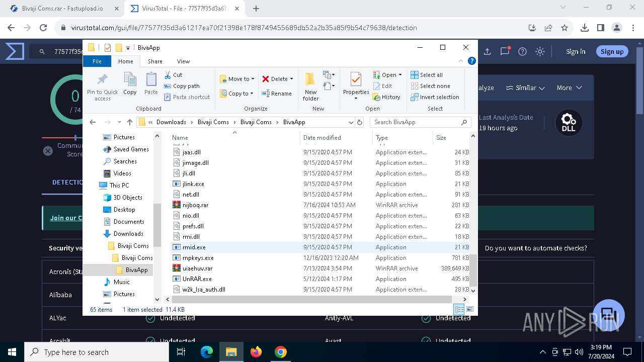The image size is (644, 362).
Task: Refresh the BivaApp folder view
Action: [360, 122]
